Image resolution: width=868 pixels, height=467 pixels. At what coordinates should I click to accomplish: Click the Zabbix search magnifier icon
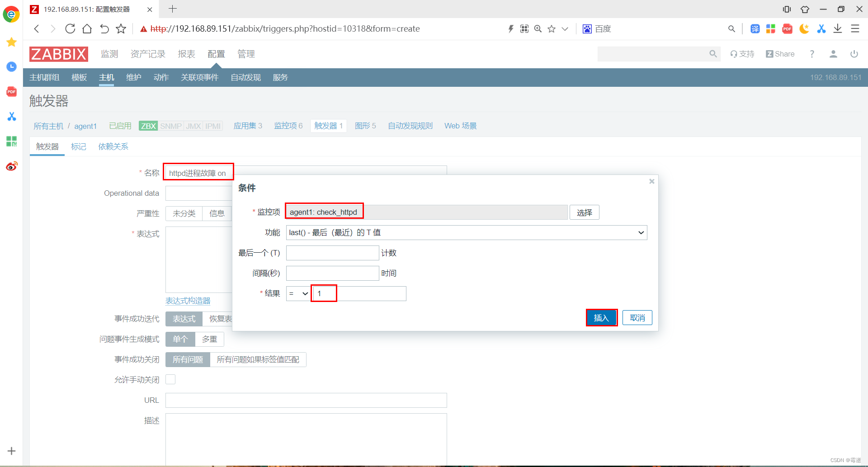[x=713, y=54]
